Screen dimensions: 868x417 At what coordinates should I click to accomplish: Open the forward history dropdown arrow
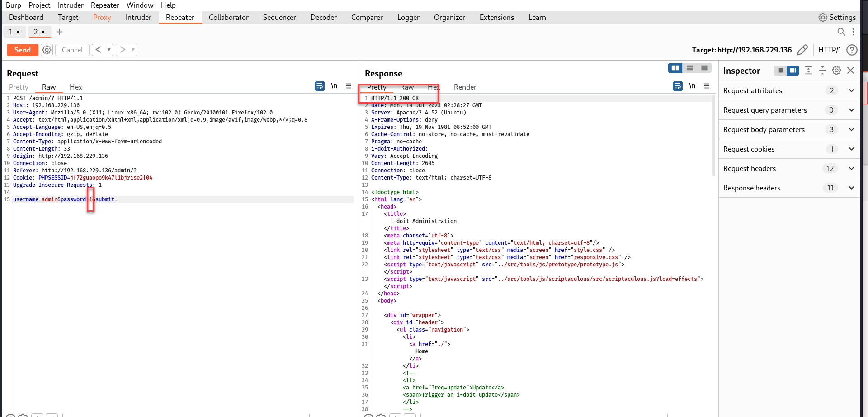click(133, 50)
